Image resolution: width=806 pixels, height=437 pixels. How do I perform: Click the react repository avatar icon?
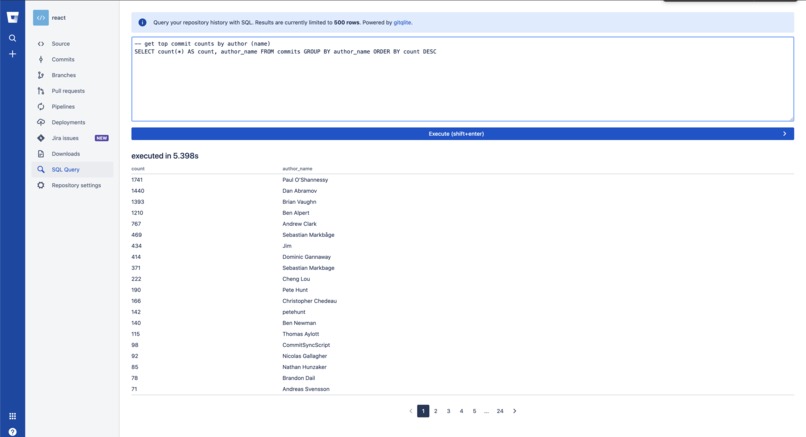(41, 17)
